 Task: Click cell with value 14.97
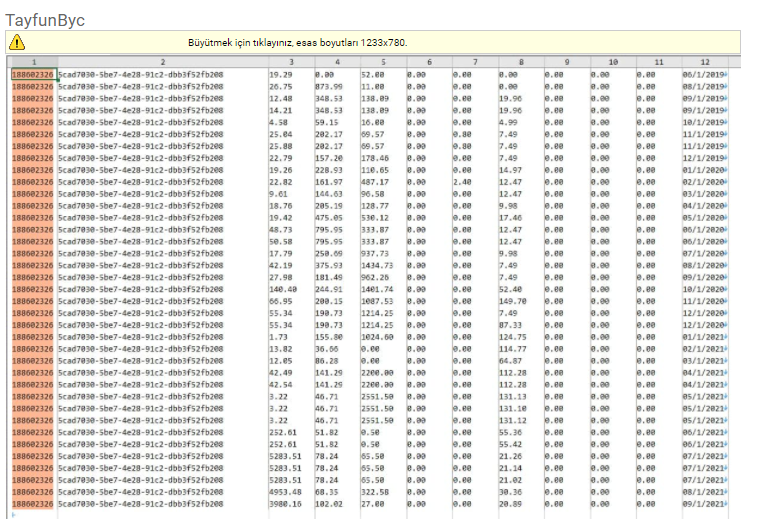510,170
